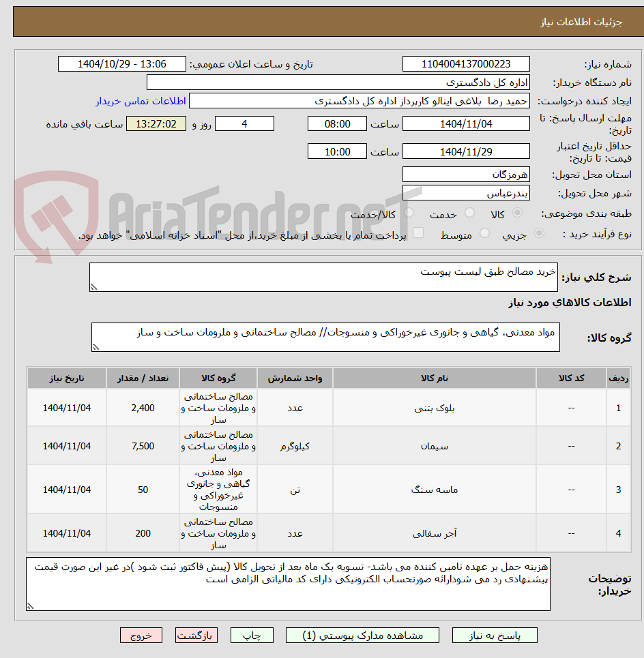The width and height of the screenshot is (644, 658).
Task: Click quantity 200 in آجر سفالی row
Action: tap(143, 533)
